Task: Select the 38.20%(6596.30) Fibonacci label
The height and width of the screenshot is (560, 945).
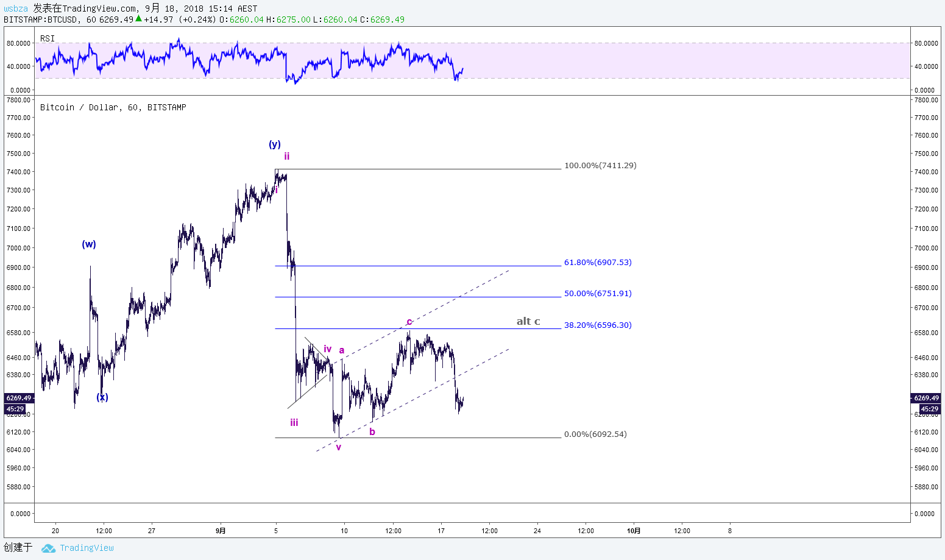Action: click(598, 325)
